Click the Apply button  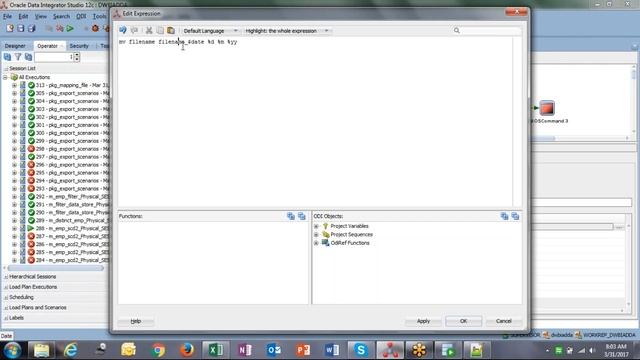tap(423, 321)
